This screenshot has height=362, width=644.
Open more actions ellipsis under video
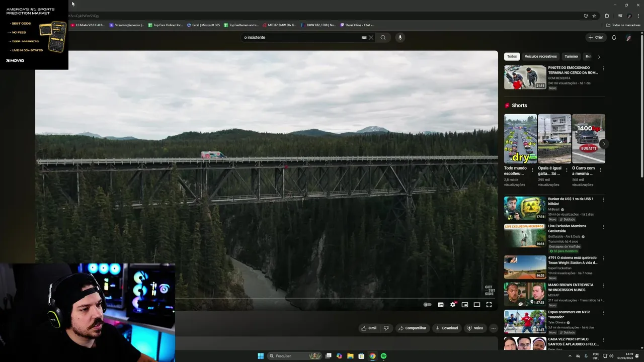click(x=494, y=328)
